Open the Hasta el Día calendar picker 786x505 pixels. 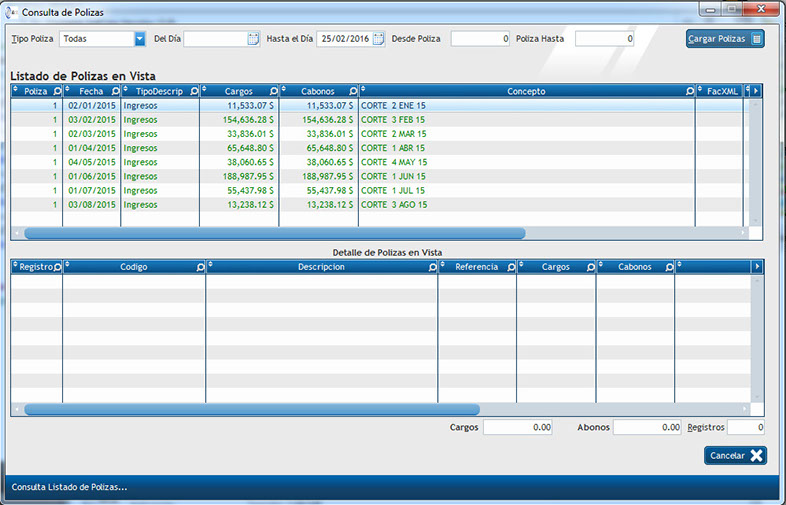click(x=378, y=39)
